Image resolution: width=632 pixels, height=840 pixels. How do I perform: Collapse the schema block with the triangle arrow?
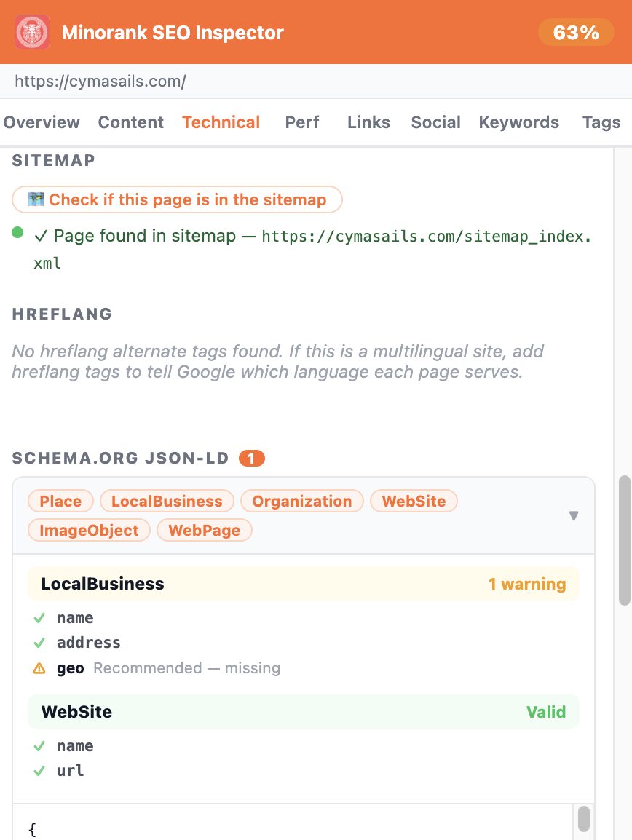point(574,515)
